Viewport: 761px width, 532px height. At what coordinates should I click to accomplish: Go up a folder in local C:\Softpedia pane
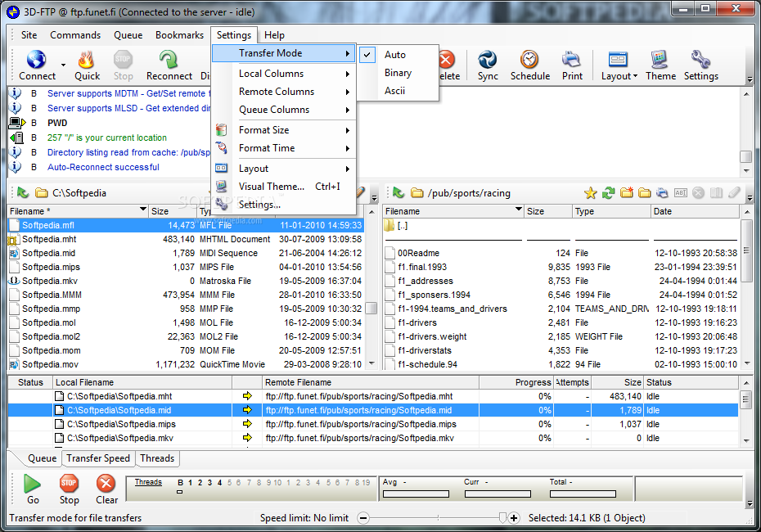tap(23, 192)
